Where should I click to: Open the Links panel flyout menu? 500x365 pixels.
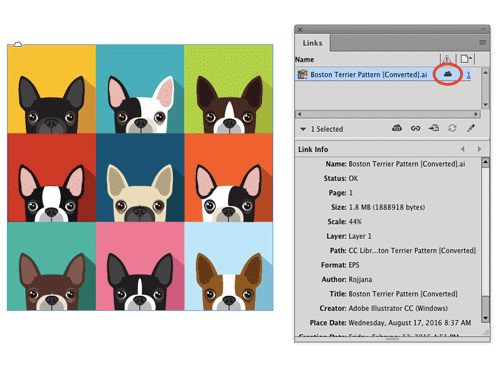tap(482, 43)
